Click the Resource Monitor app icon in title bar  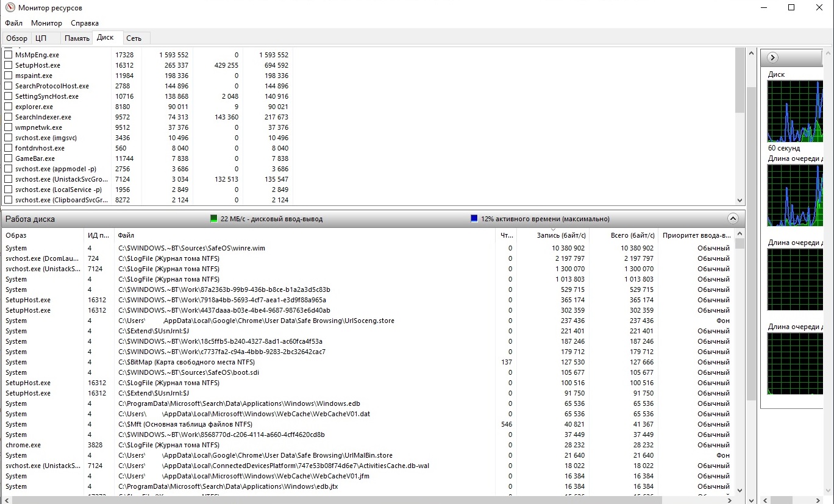tap(9, 7)
